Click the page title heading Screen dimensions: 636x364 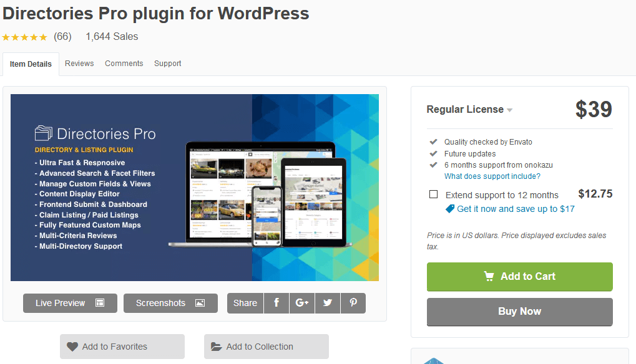pyautogui.click(x=156, y=13)
